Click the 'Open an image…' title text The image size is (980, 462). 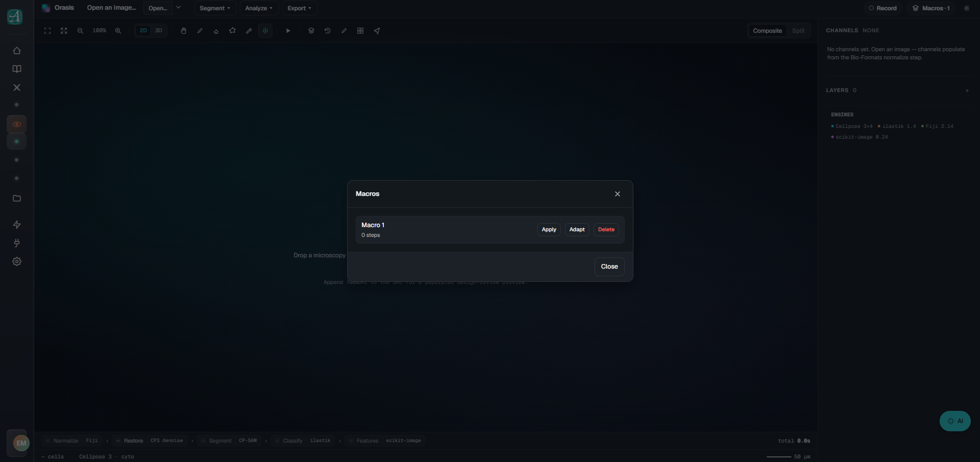[x=111, y=8]
